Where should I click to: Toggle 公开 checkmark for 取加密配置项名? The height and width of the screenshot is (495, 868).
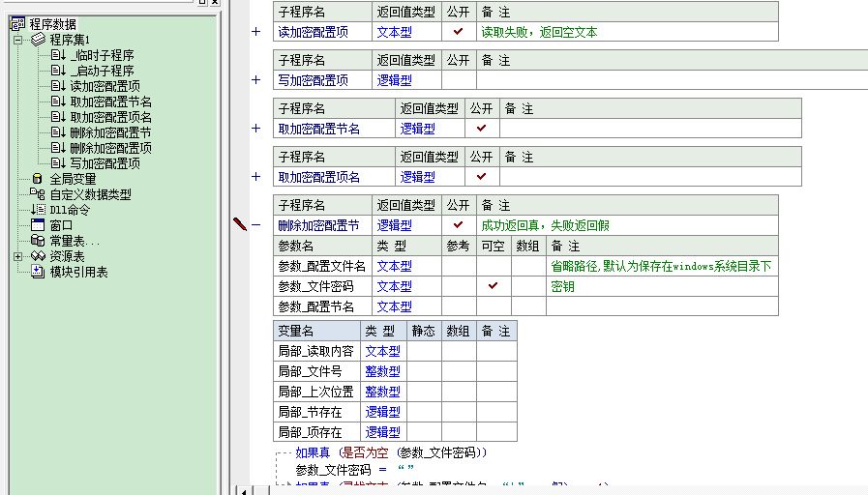(x=481, y=176)
